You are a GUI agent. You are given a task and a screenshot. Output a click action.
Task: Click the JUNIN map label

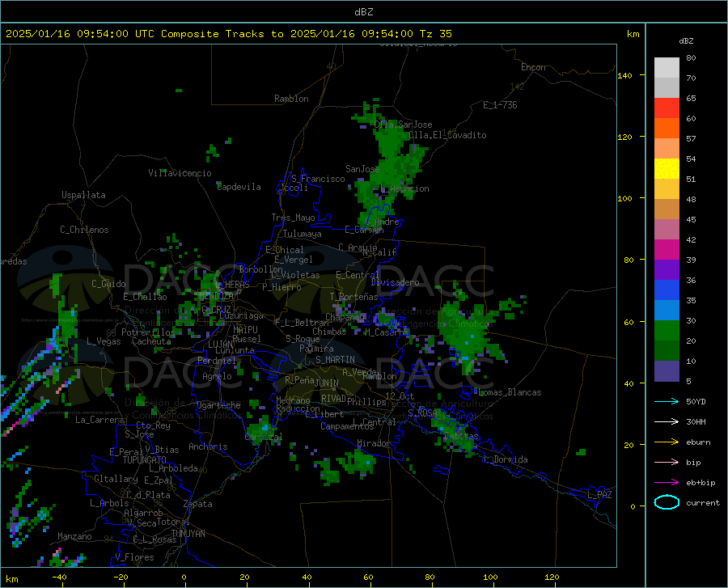pyautogui.click(x=327, y=383)
